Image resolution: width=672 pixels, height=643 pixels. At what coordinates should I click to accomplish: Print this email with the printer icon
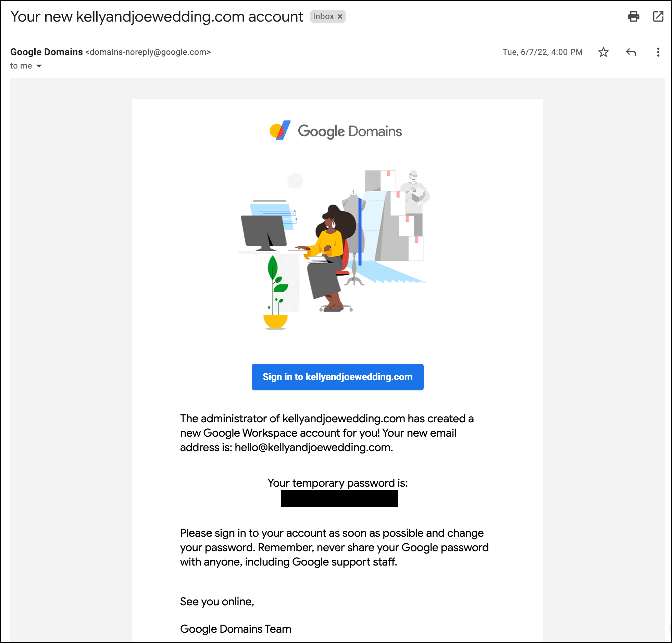click(633, 16)
